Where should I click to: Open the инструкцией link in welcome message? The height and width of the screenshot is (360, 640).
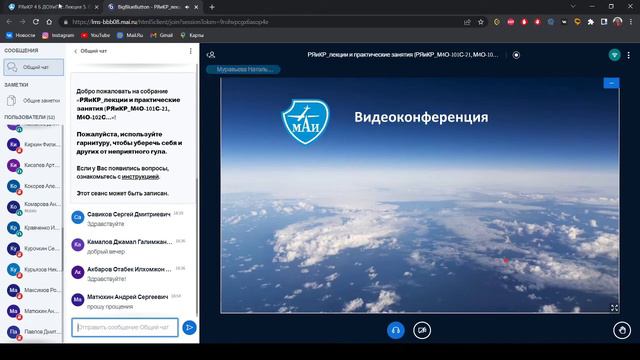tap(140, 177)
